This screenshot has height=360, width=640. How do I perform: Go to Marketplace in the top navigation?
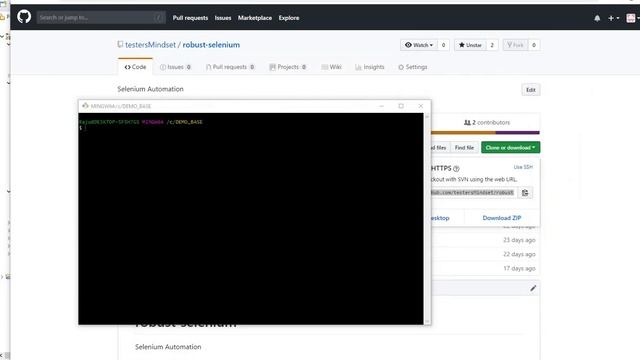click(x=255, y=18)
